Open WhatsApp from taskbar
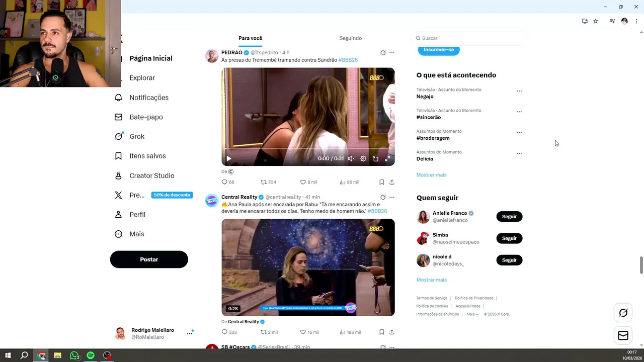The width and height of the screenshot is (644, 362). tap(74, 355)
